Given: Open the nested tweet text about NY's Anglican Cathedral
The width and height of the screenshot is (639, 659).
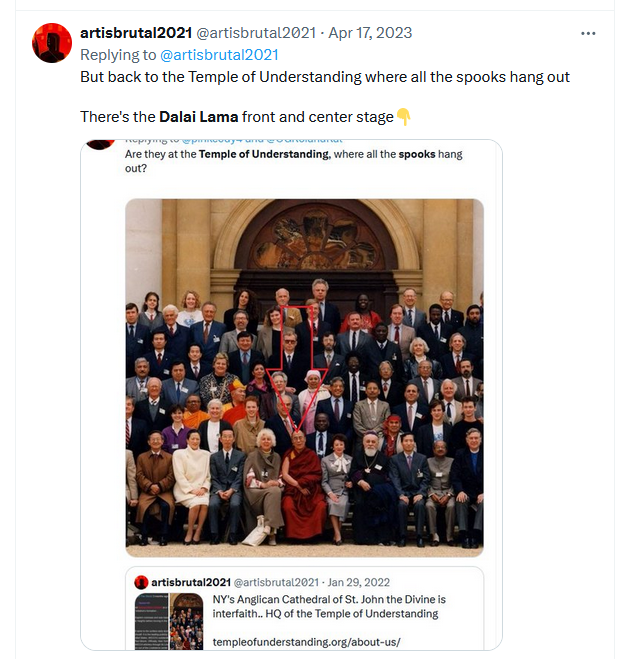Looking at the screenshot, I should coord(329,606).
